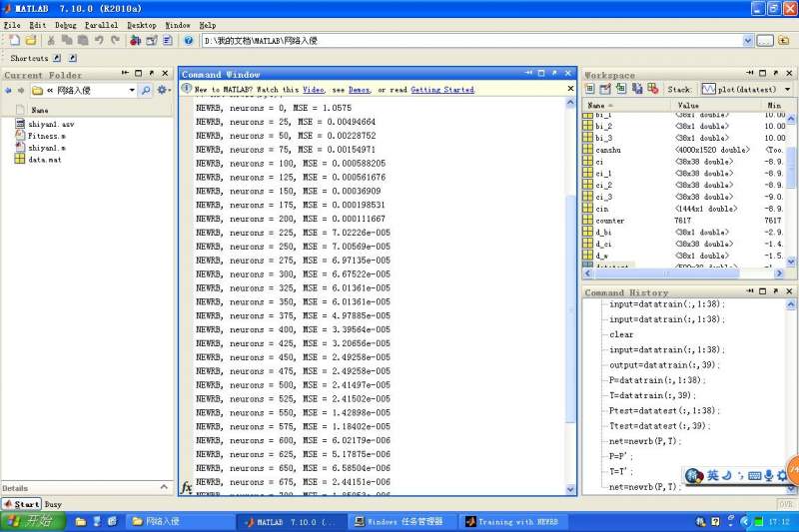Browse for folder with ellipsis button

point(765,41)
